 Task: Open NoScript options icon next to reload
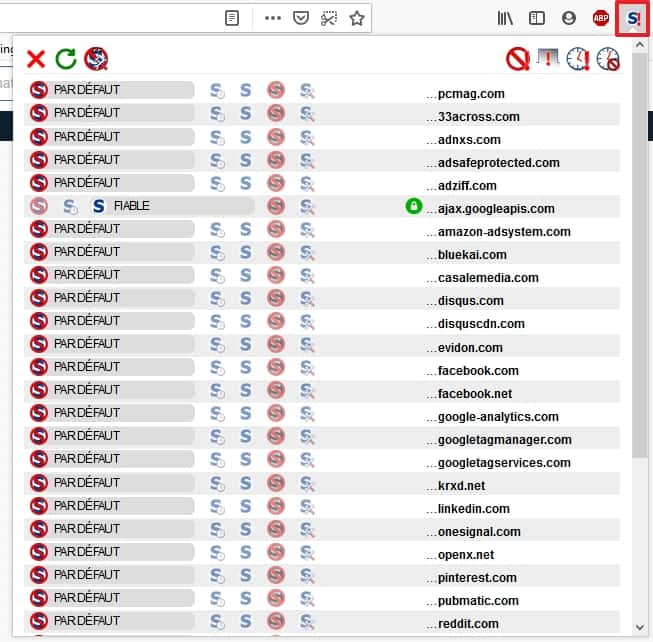96,59
